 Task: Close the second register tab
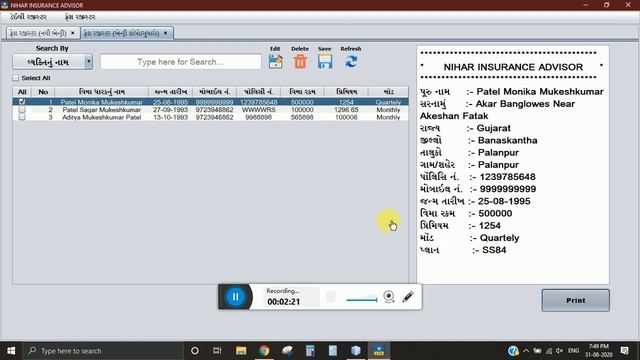pos(165,33)
